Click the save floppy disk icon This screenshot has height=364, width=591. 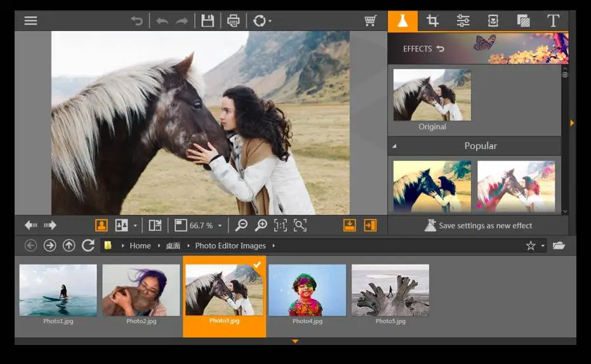208,20
